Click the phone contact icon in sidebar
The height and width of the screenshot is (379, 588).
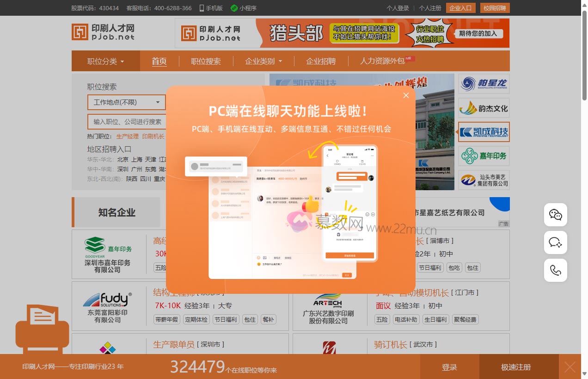click(x=555, y=270)
